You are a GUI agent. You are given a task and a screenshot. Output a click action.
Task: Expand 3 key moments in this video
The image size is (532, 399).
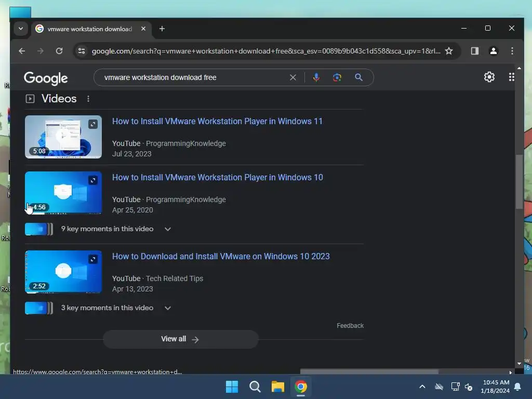(116, 308)
